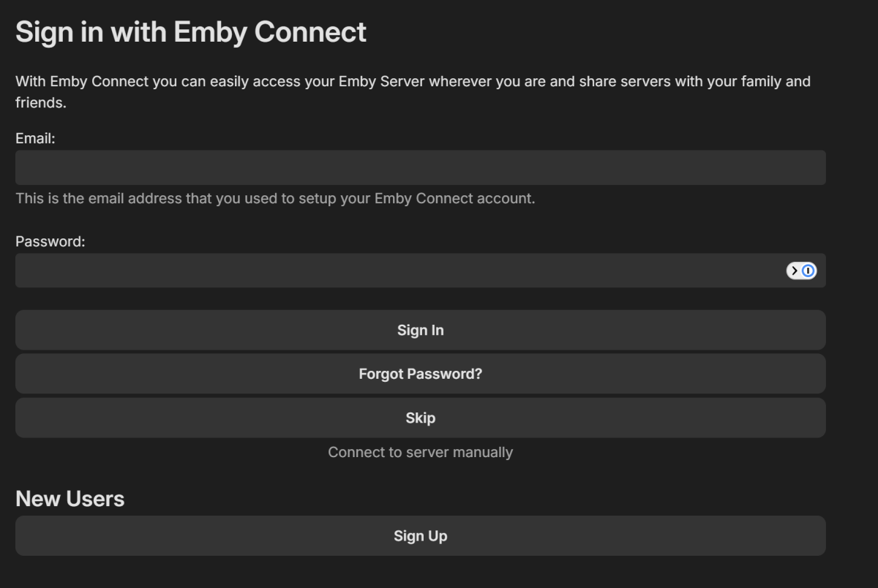Click the "Sign in with Emby Connect" heading
The width and height of the screenshot is (878, 588).
click(190, 32)
